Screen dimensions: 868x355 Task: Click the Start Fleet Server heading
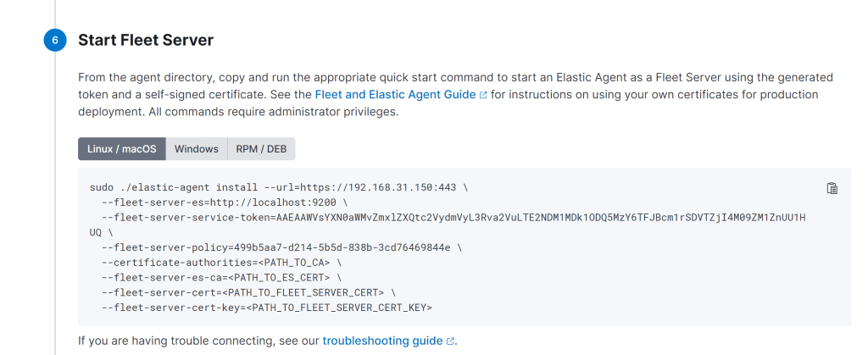click(146, 40)
